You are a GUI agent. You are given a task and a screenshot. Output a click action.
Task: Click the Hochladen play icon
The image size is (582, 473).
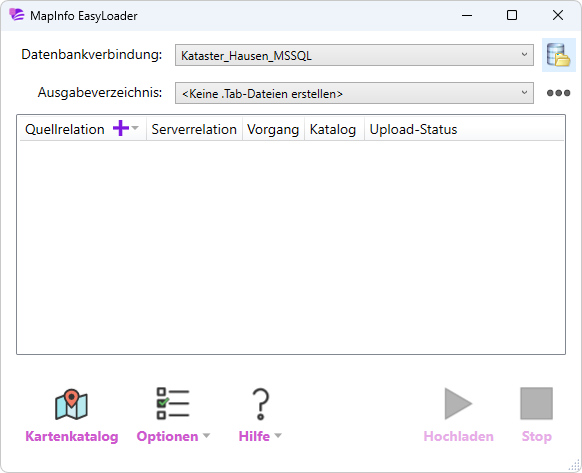tap(458, 404)
